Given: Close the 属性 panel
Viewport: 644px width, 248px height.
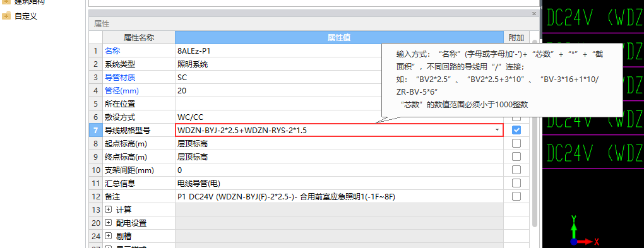Looking at the screenshot, I should pos(534,13).
